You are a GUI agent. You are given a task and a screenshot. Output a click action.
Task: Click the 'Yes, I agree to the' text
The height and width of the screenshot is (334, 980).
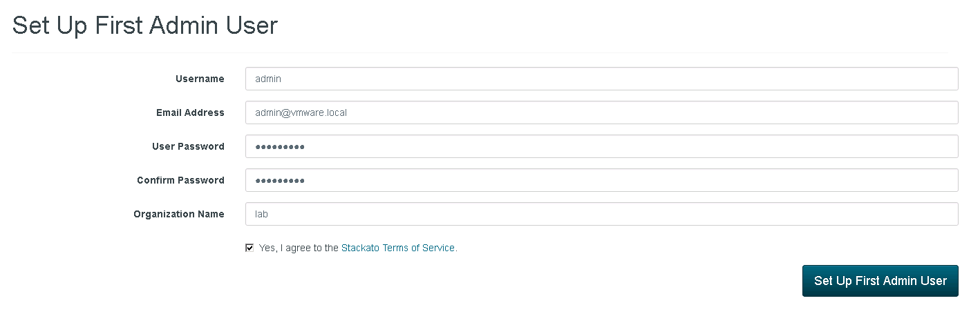click(299, 248)
